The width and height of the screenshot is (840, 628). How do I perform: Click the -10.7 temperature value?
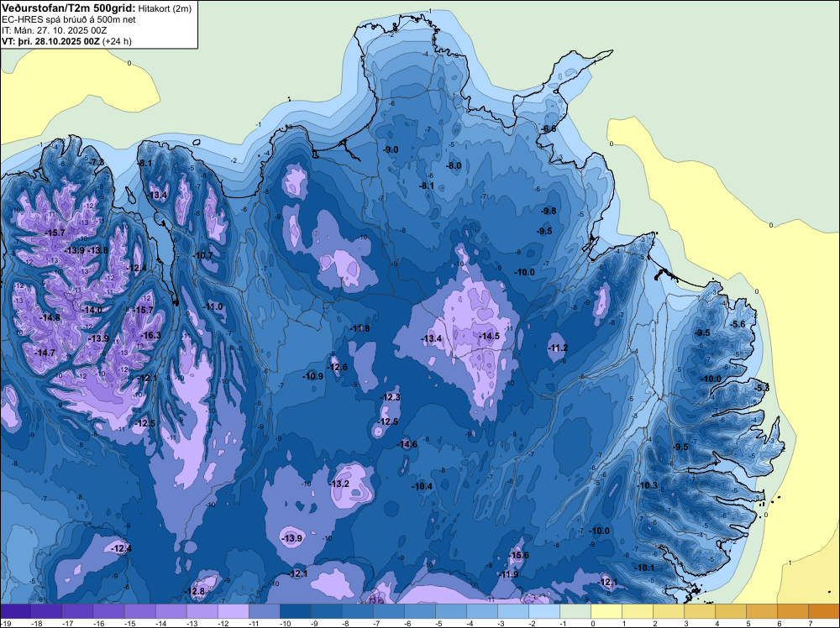[x=203, y=255]
